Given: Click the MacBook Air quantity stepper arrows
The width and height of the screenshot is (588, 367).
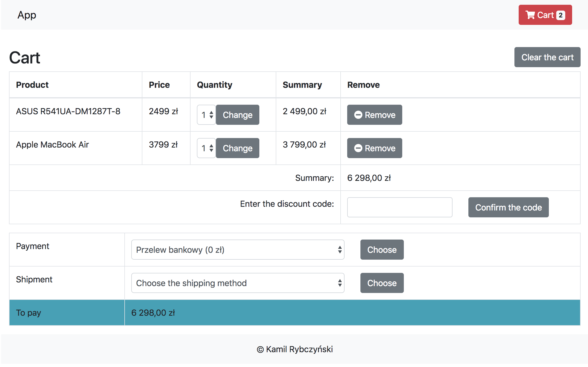Looking at the screenshot, I should 211,148.
